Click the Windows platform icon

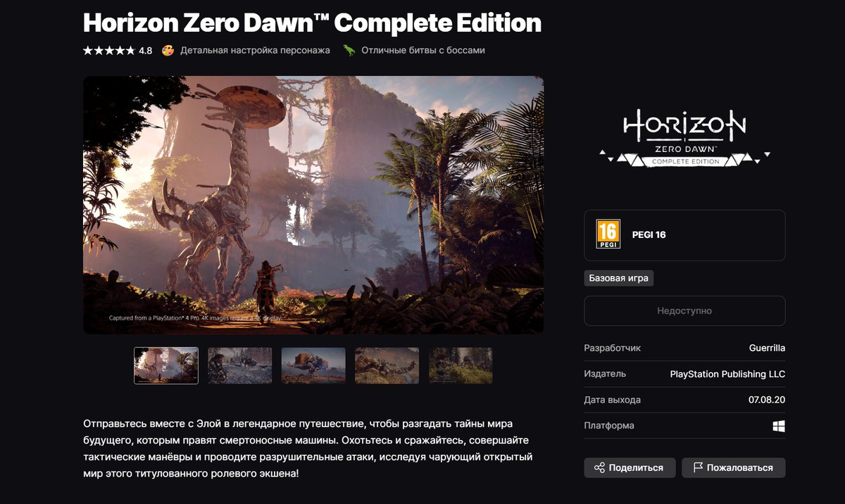coord(779,426)
